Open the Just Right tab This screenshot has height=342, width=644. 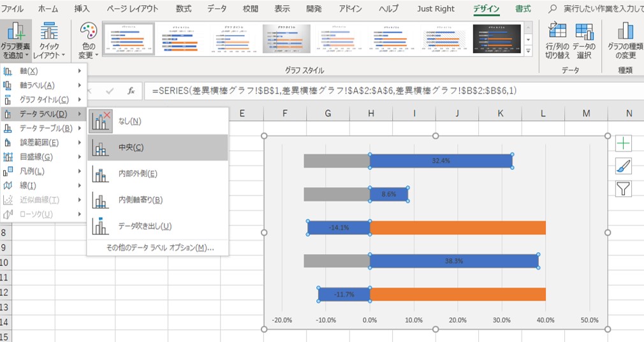click(x=435, y=9)
